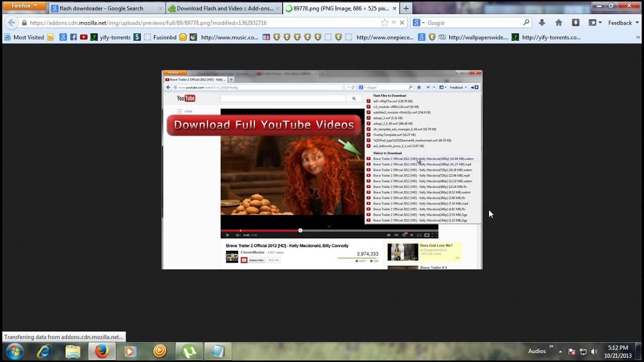Select the 89778.png image tab
644x362 pixels.
(x=340, y=9)
